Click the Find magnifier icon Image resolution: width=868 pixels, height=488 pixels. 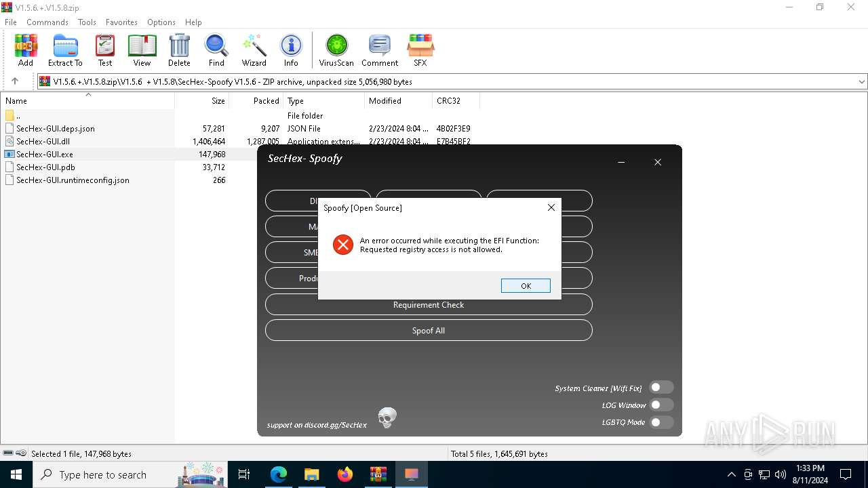point(216,51)
